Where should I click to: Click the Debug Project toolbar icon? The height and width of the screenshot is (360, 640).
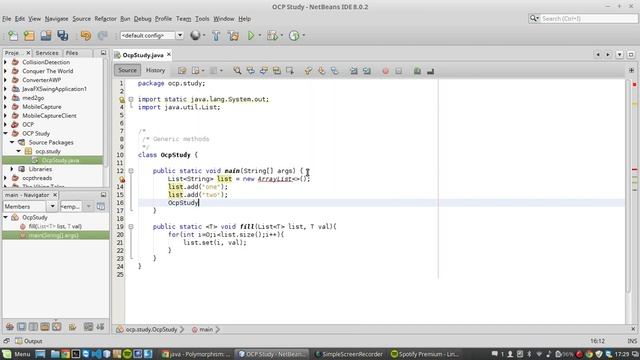click(x=272, y=36)
